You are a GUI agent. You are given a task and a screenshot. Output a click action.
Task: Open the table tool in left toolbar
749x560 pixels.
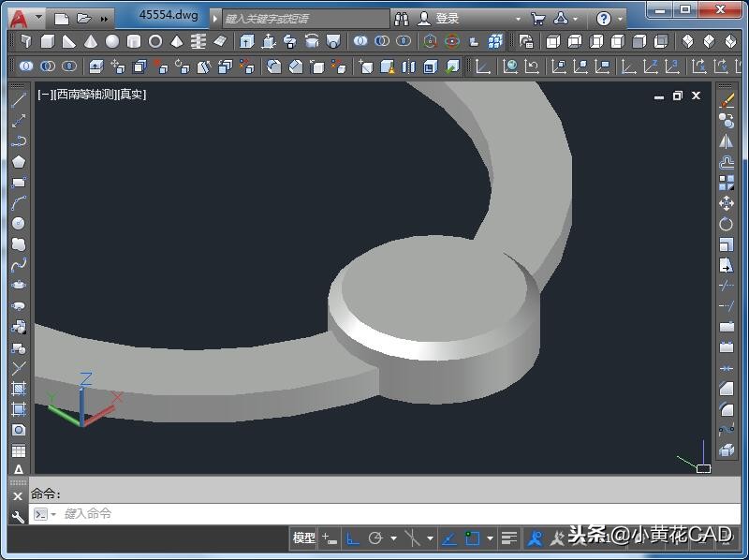[x=19, y=451]
